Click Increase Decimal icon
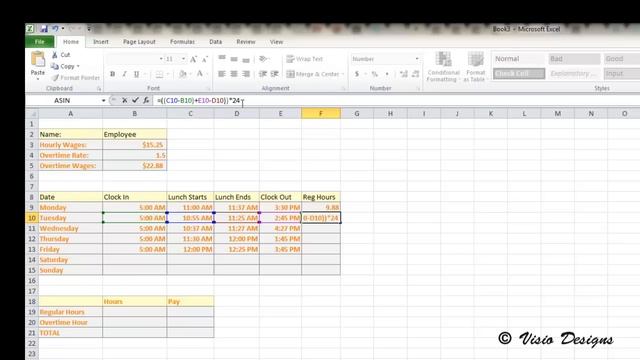 404,74
